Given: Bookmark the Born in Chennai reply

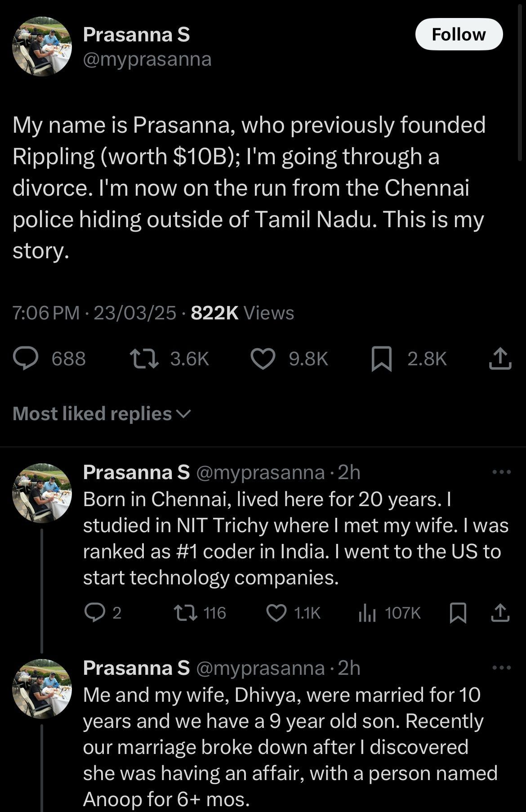Looking at the screenshot, I should [458, 613].
